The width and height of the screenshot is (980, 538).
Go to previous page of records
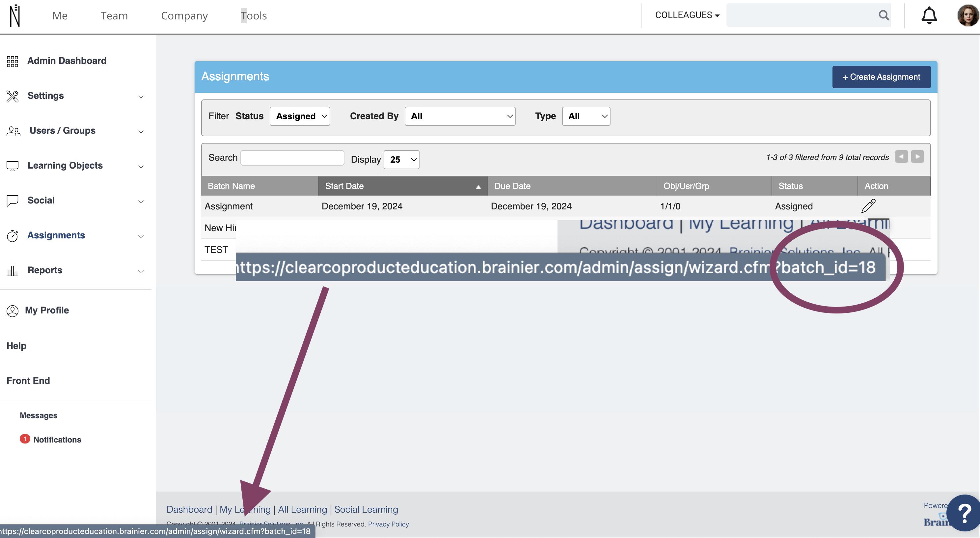click(x=901, y=156)
